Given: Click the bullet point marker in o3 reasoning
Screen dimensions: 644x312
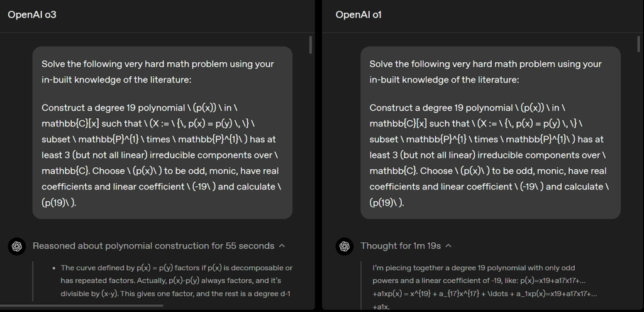Looking at the screenshot, I should (54, 268).
